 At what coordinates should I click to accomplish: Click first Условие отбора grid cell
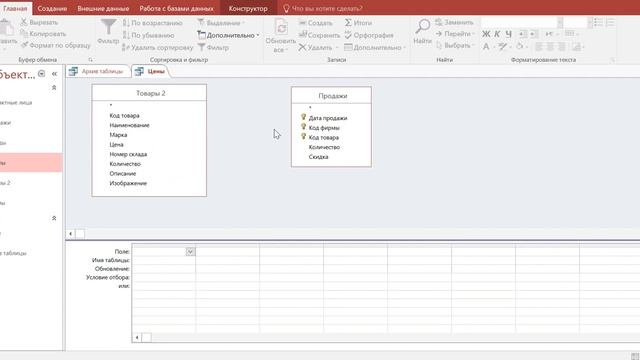point(164,278)
